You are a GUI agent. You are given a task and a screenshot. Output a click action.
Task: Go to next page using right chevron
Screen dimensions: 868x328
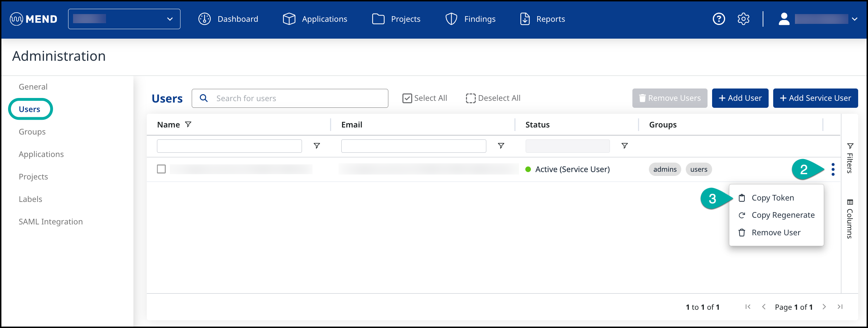click(824, 307)
